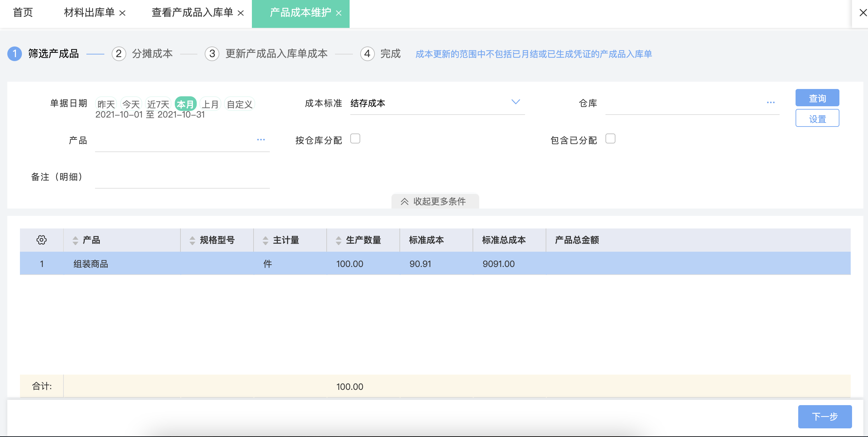
Task: Select the 今天 date filter
Action: [131, 104]
